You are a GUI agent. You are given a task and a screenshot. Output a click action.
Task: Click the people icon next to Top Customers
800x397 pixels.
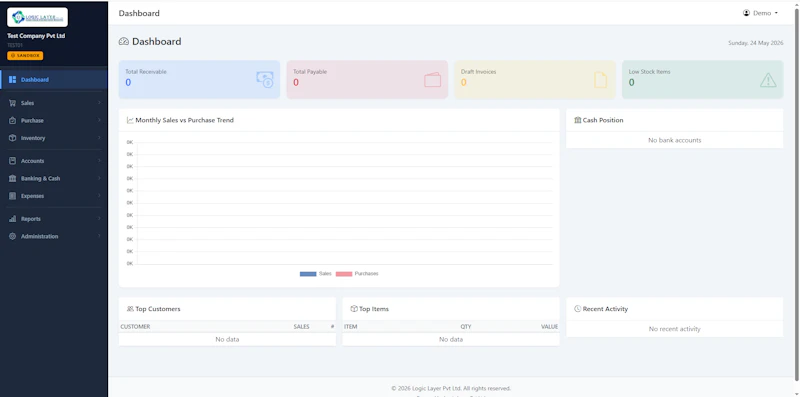130,309
